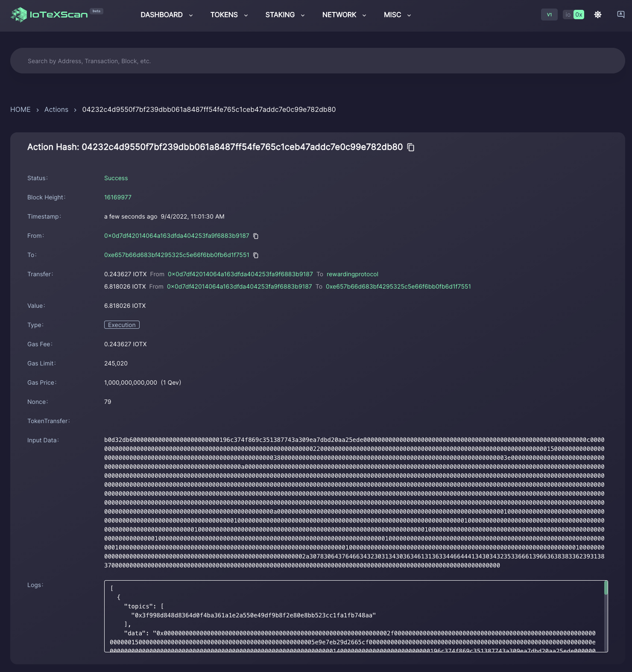Click the IoTeXScan logo

pos(49,15)
